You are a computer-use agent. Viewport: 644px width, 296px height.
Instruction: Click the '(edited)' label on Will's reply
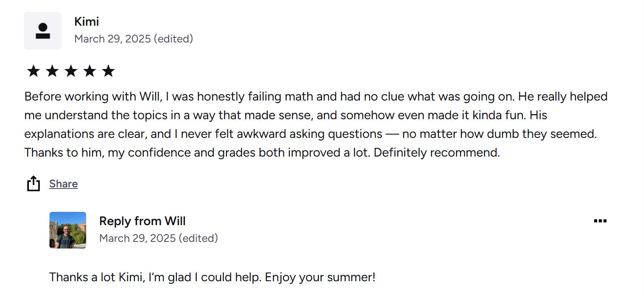198,238
